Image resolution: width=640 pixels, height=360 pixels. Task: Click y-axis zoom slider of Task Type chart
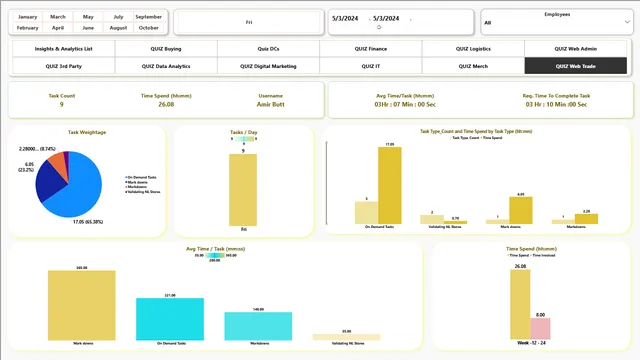tap(326, 183)
